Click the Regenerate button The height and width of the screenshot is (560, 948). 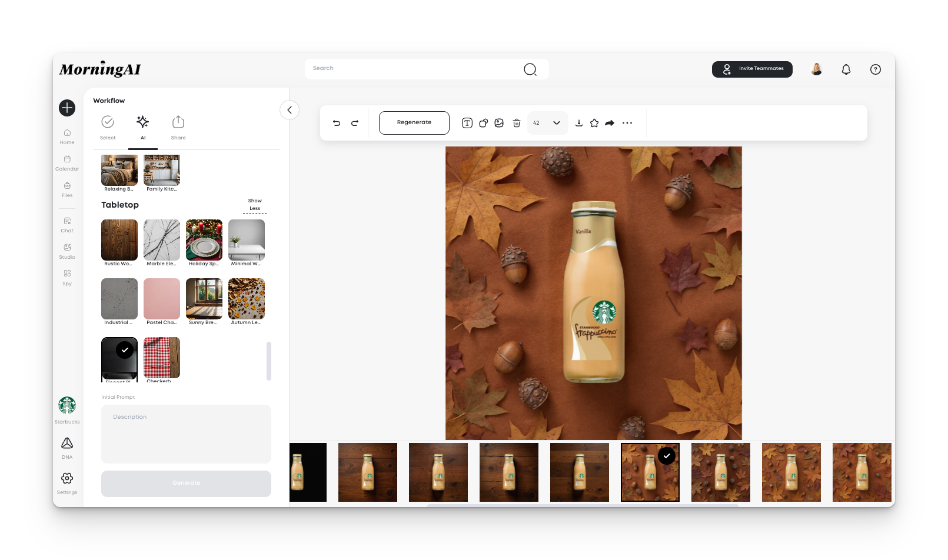tap(414, 123)
